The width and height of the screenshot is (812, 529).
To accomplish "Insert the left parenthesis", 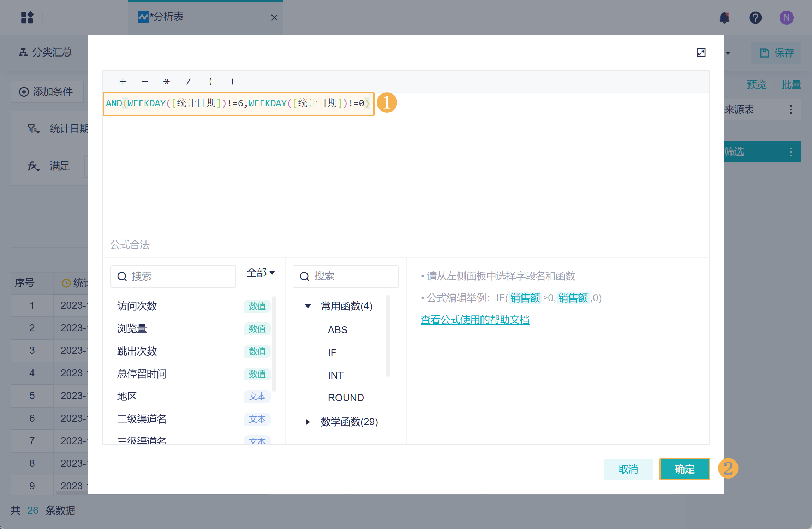I will 210,82.
